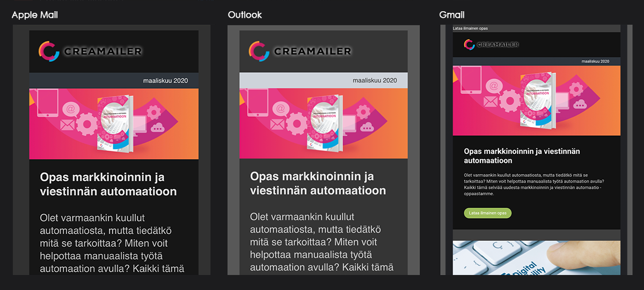Open the automation guide banner image in Outlook
The width and height of the screenshot is (644, 290).
coord(324,124)
